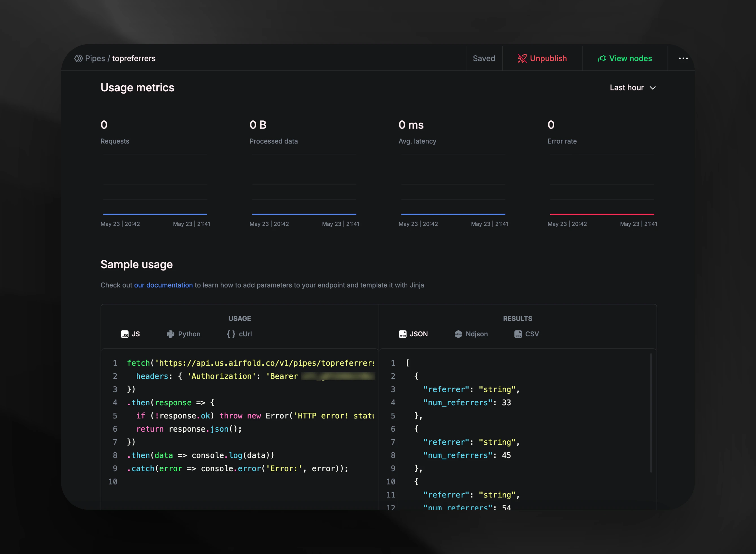Click the View nodes icon
756x554 pixels.
[x=602, y=58]
